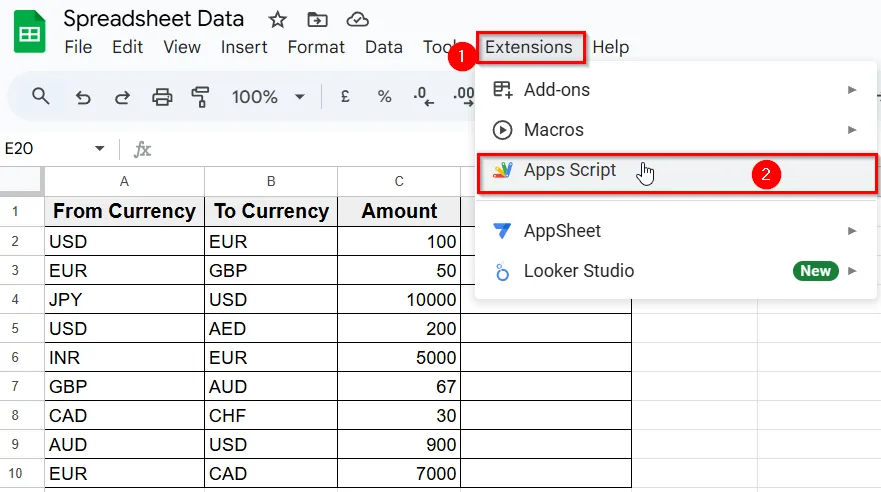Click the select-all corner box

click(x=21, y=180)
